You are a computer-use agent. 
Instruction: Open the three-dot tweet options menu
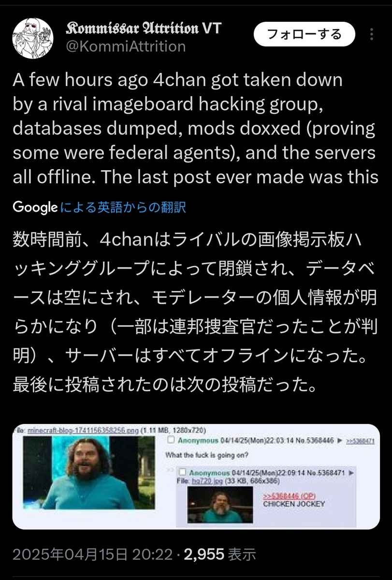point(371,34)
